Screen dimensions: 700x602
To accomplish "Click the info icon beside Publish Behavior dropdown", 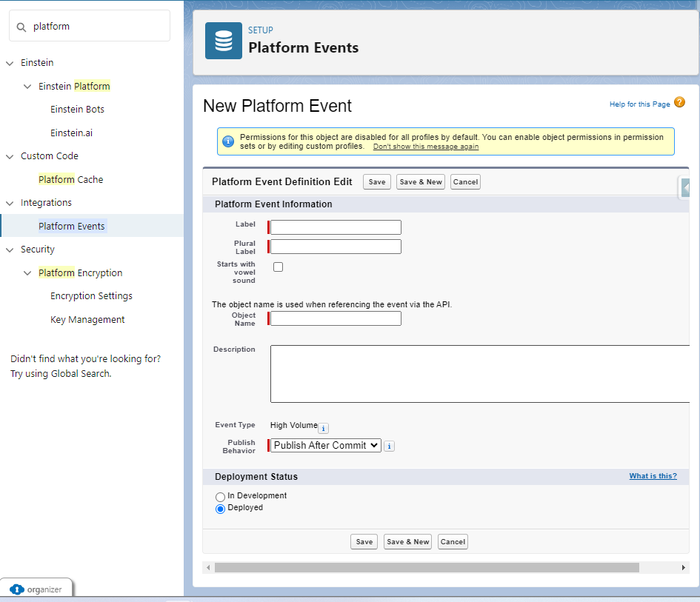I will pos(389,446).
